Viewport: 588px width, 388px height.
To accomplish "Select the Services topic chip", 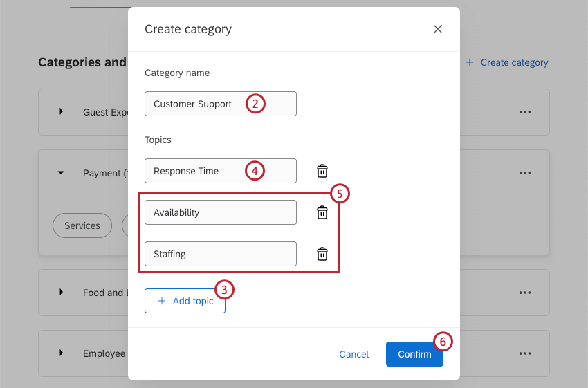I will [82, 225].
